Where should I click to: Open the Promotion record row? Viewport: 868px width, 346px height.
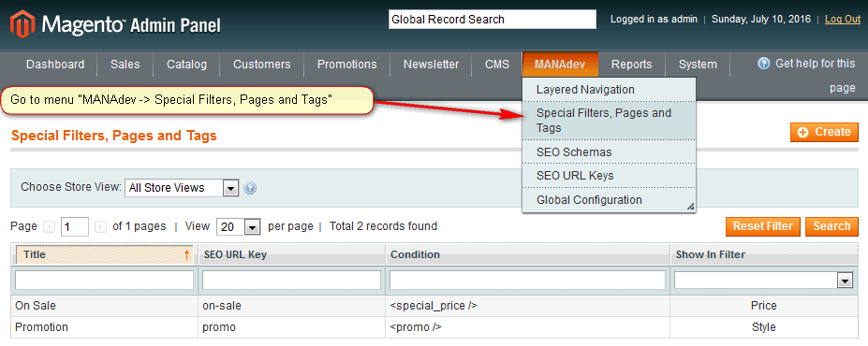pyautogui.click(x=434, y=327)
